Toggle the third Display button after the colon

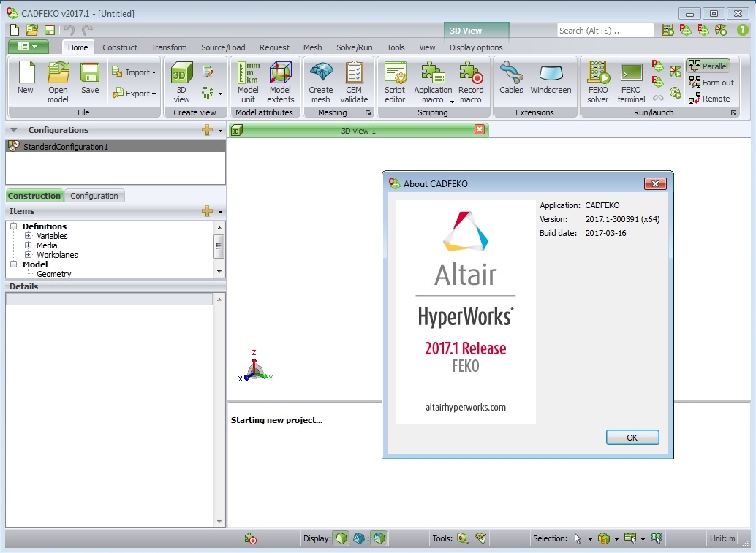(x=379, y=538)
